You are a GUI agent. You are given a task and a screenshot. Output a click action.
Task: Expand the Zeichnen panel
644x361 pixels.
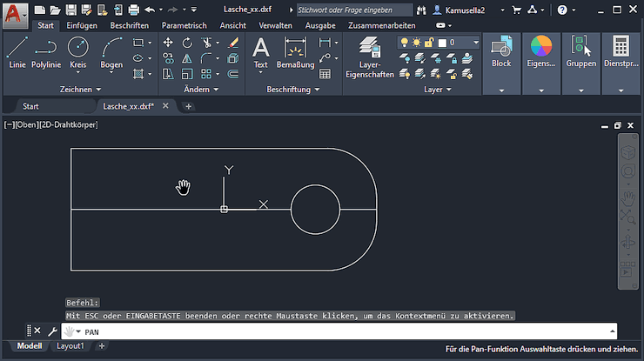tap(80, 89)
